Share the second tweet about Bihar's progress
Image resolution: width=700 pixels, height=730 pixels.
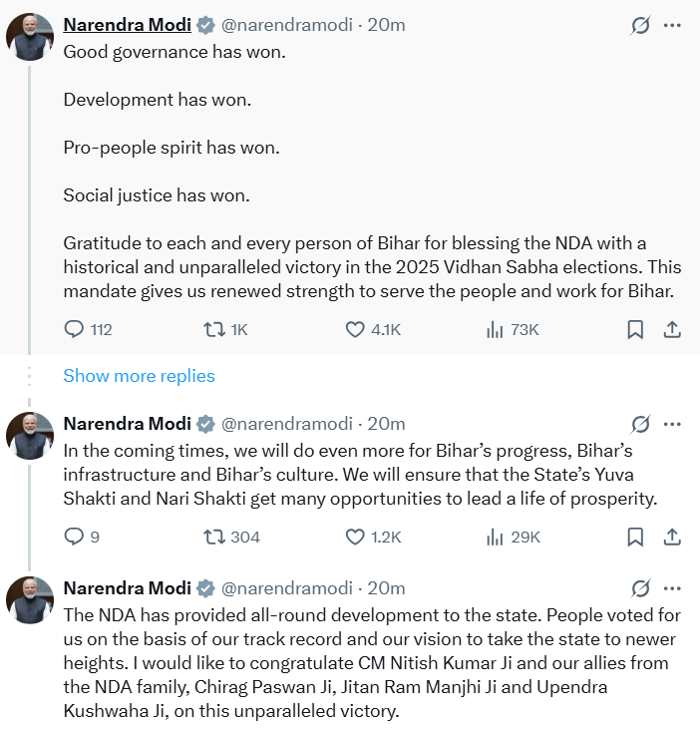point(672,537)
